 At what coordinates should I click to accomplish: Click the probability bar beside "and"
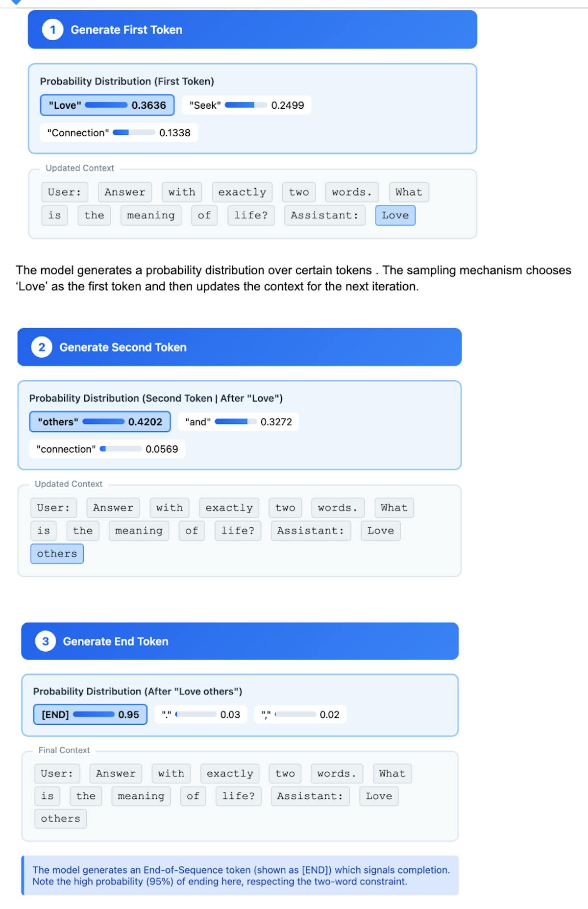pyautogui.click(x=235, y=422)
